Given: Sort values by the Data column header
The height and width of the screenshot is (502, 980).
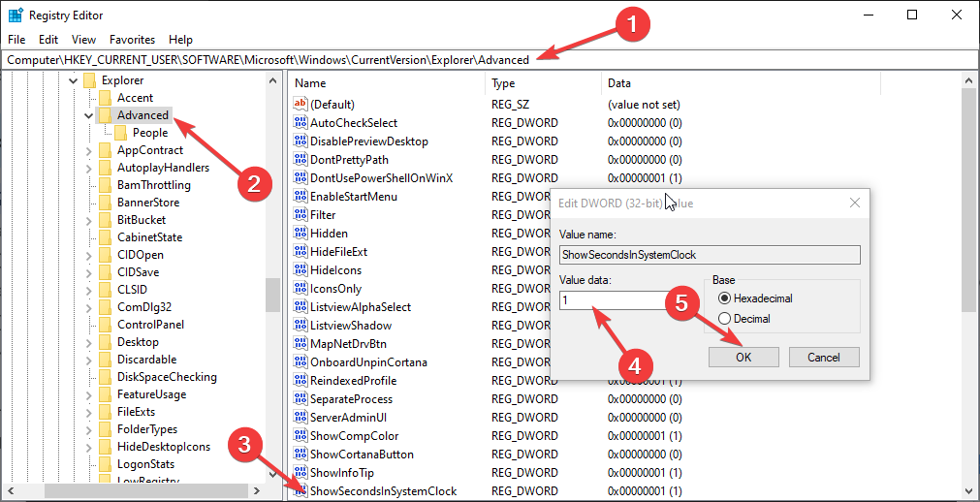Looking at the screenshot, I should (742, 83).
